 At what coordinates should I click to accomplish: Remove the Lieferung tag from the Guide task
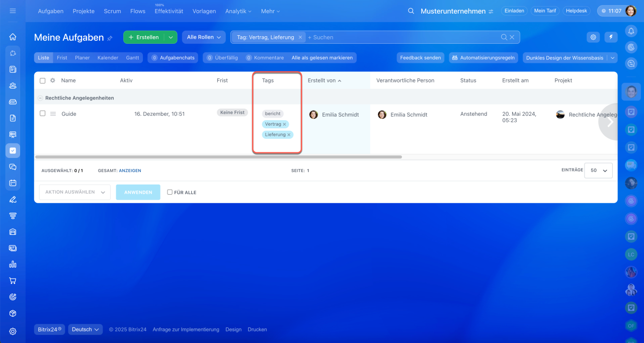coord(289,135)
